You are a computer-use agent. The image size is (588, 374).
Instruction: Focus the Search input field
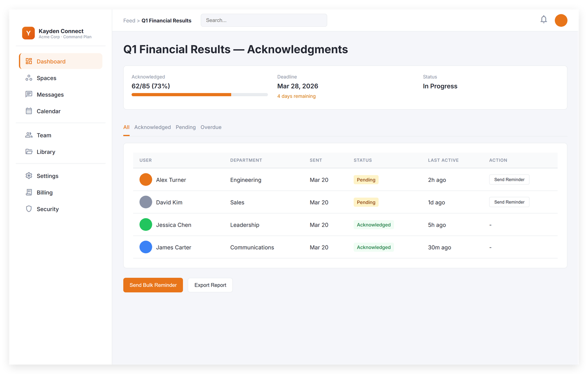point(264,20)
